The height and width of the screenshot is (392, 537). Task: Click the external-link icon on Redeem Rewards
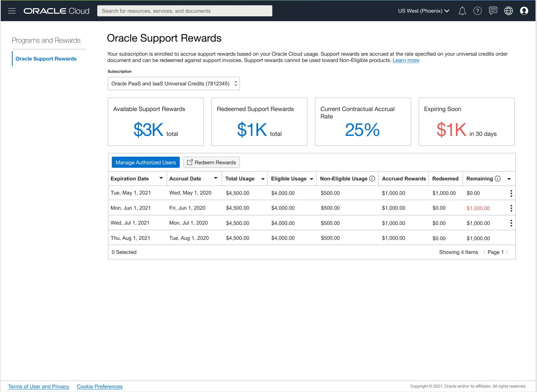(x=190, y=162)
